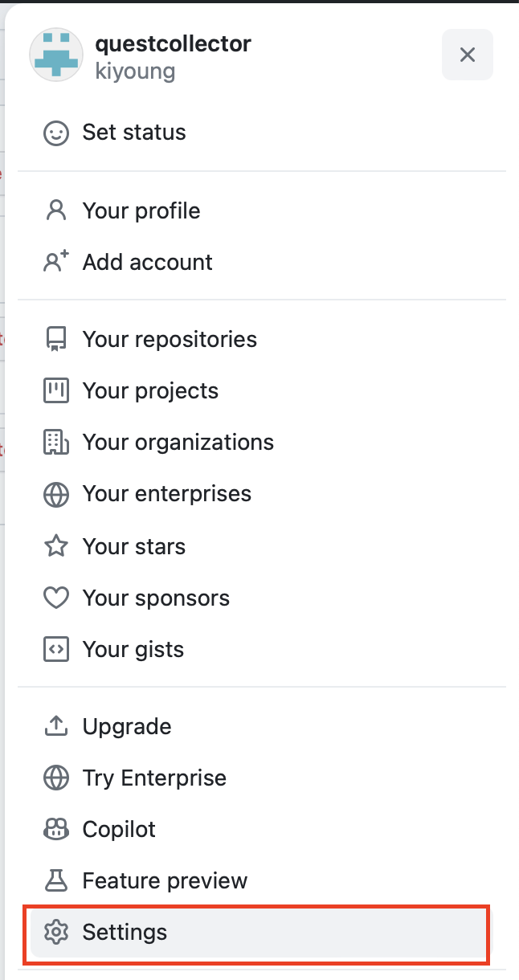Click the Settings gear icon
This screenshot has width=519, height=980.
tap(56, 933)
